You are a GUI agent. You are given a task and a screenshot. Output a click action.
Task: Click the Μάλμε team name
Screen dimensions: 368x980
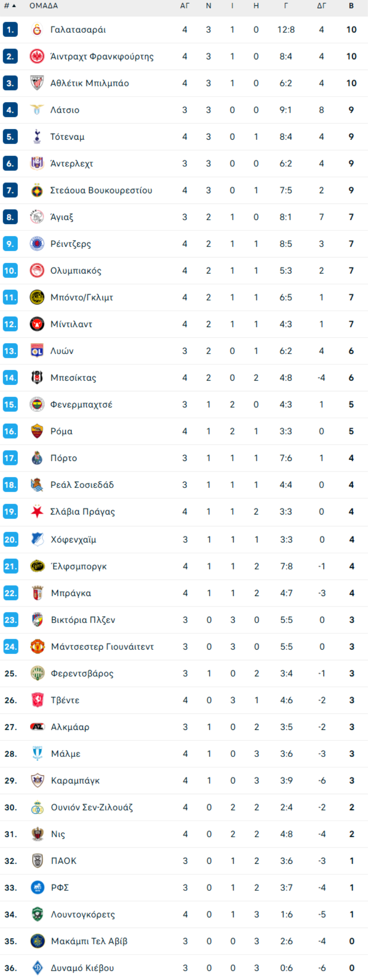tap(66, 754)
